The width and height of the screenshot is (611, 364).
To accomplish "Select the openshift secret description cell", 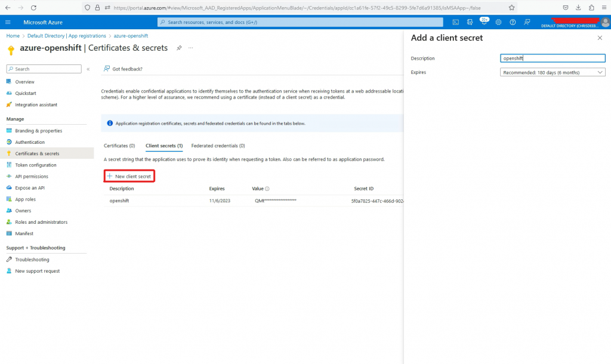I will [119, 200].
